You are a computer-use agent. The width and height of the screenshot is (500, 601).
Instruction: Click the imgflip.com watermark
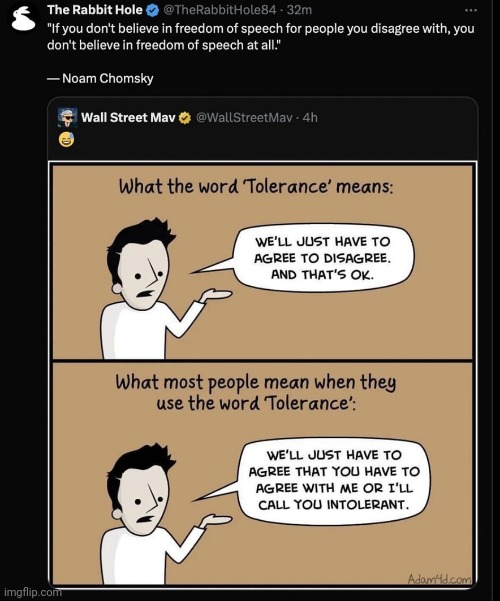(x=32, y=592)
